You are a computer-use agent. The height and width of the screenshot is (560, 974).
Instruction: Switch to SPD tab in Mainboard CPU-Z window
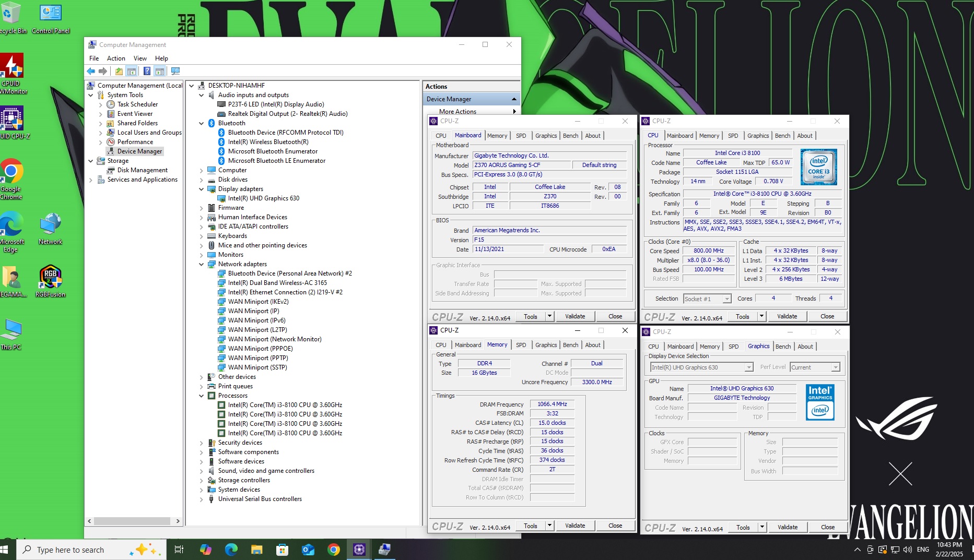pyautogui.click(x=521, y=136)
